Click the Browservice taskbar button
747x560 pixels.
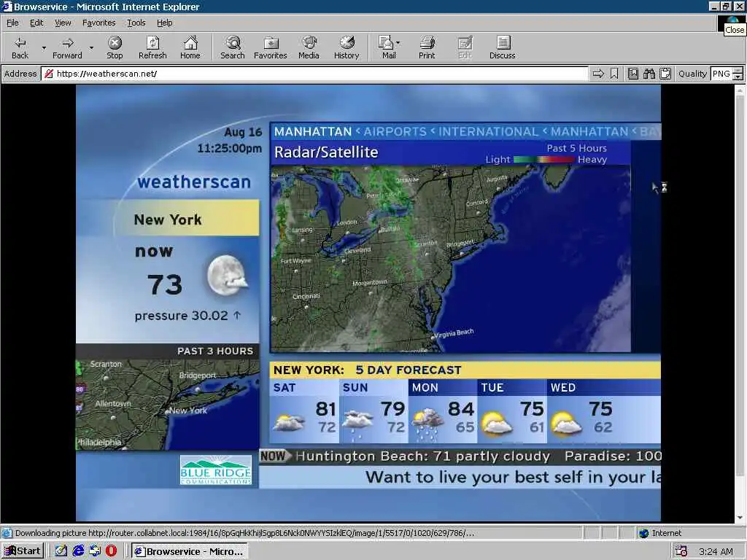pyautogui.click(x=190, y=551)
